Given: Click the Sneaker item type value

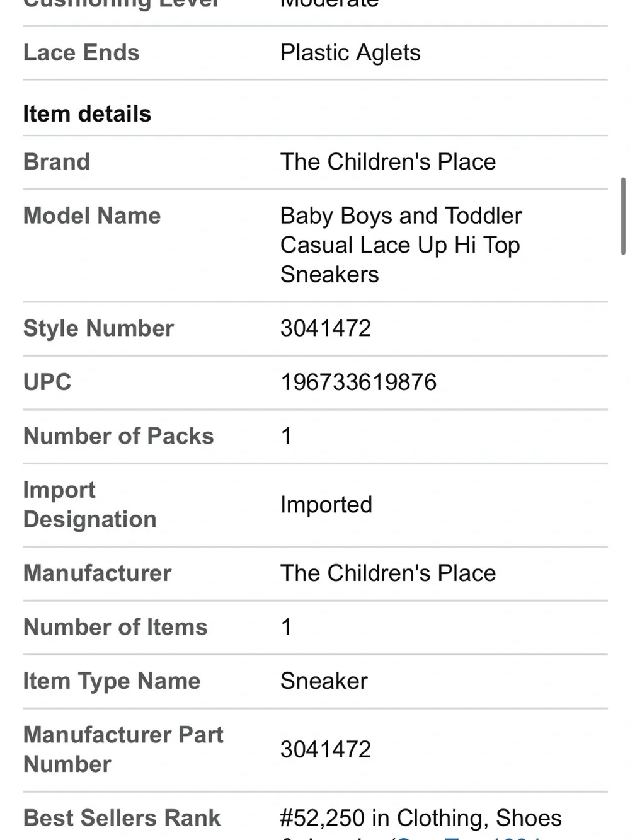Looking at the screenshot, I should coord(324,681).
